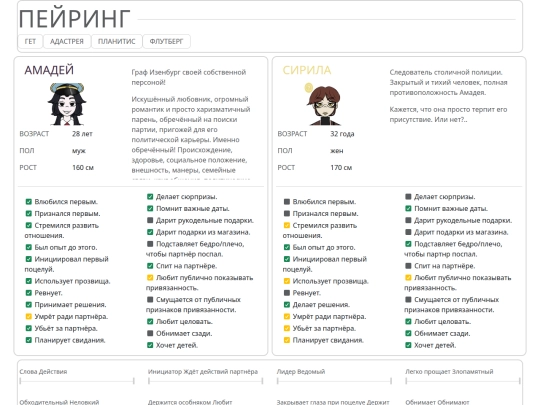Toggle Amadey's 'Обнимает сзади' checkbox
This screenshot has width=540, height=405.
pyautogui.click(x=150, y=333)
